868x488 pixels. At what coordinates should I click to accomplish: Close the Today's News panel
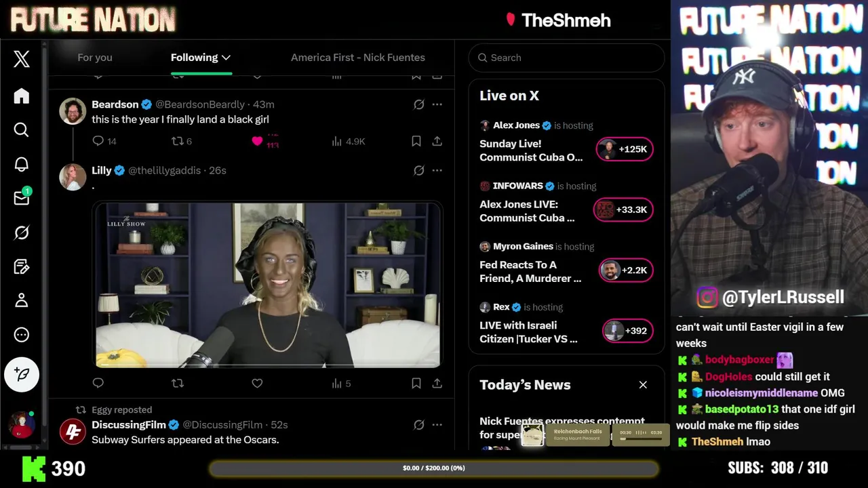(643, 385)
